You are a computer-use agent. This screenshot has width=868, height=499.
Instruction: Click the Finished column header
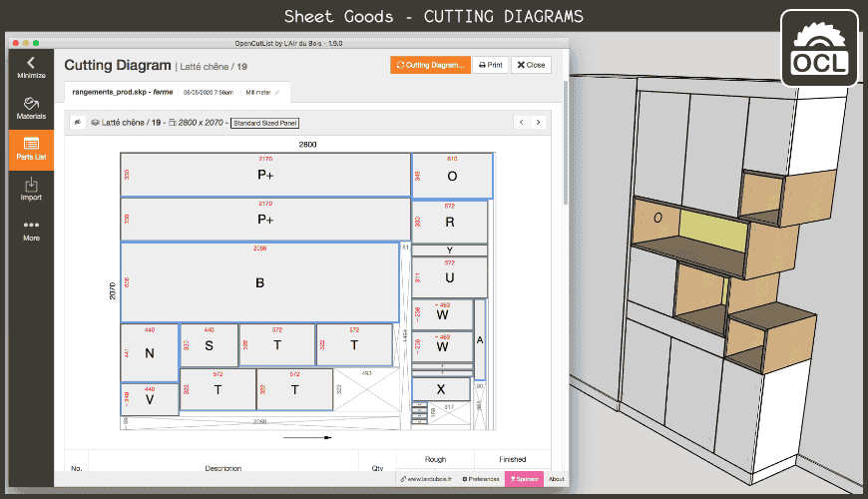[512, 459]
